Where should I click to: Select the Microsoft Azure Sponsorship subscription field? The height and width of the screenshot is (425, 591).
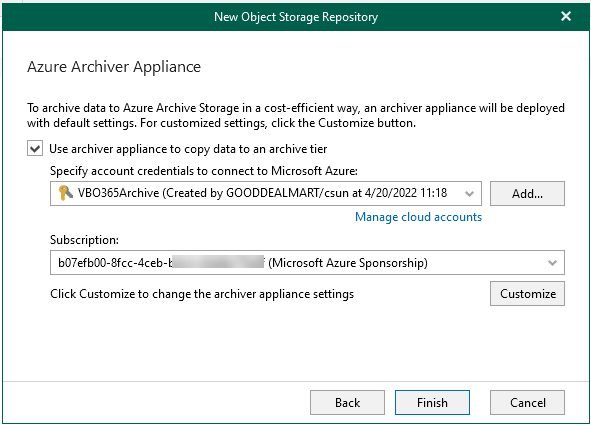(x=307, y=263)
